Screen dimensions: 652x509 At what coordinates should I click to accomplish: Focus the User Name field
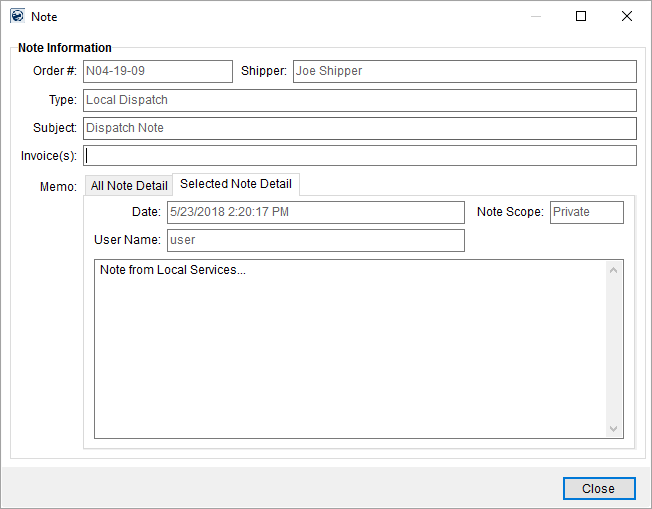[x=315, y=240]
